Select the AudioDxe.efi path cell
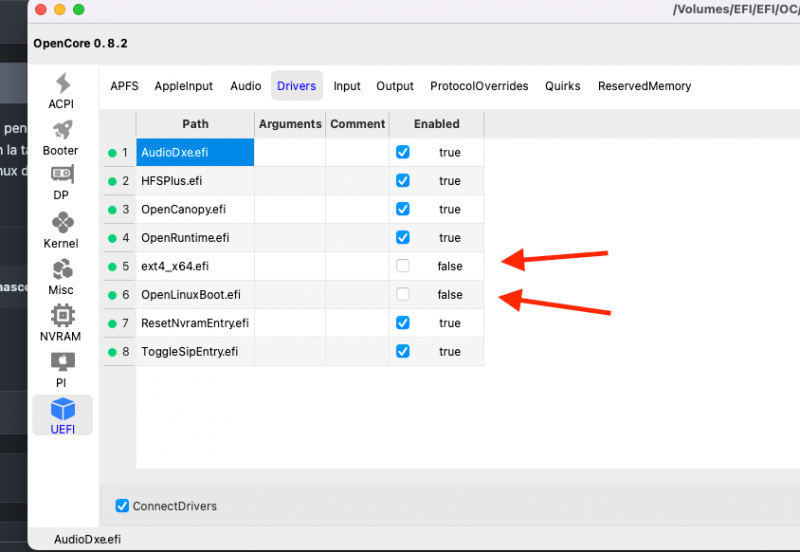Image resolution: width=800 pixels, height=552 pixels. [x=195, y=152]
